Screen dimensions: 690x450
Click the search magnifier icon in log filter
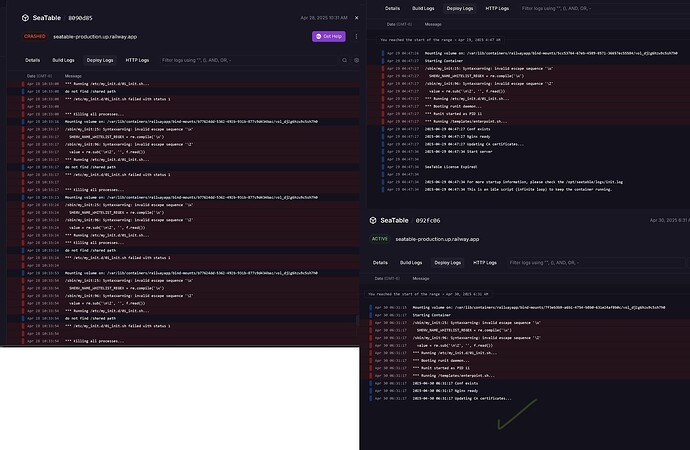point(345,60)
